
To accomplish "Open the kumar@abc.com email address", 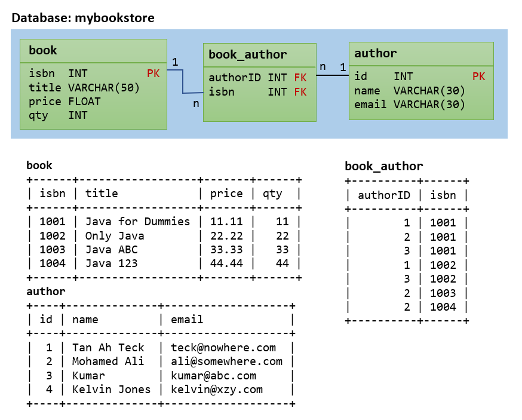I will pos(213,376).
